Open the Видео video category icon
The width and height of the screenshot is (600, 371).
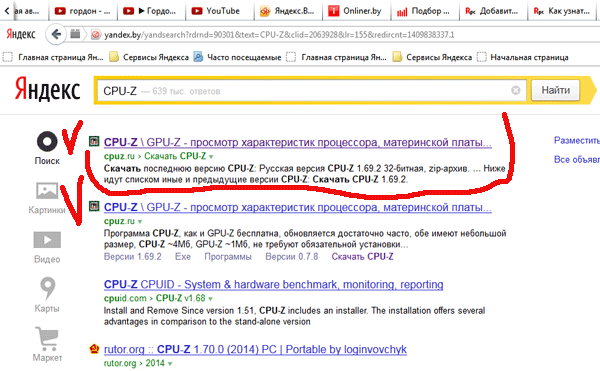[x=47, y=240]
